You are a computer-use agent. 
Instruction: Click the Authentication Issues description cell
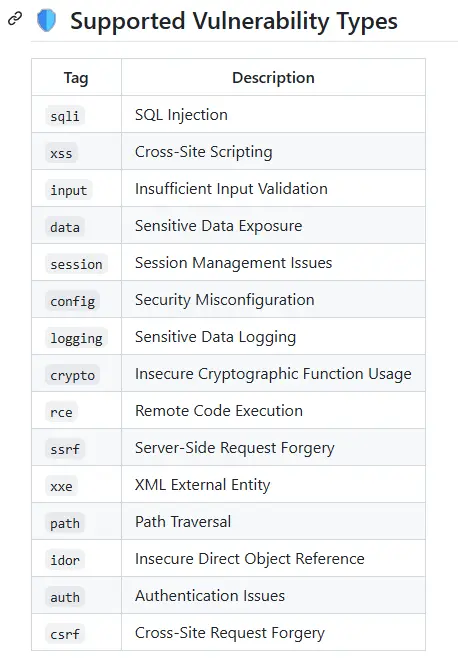pyautogui.click(x=273, y=595)
